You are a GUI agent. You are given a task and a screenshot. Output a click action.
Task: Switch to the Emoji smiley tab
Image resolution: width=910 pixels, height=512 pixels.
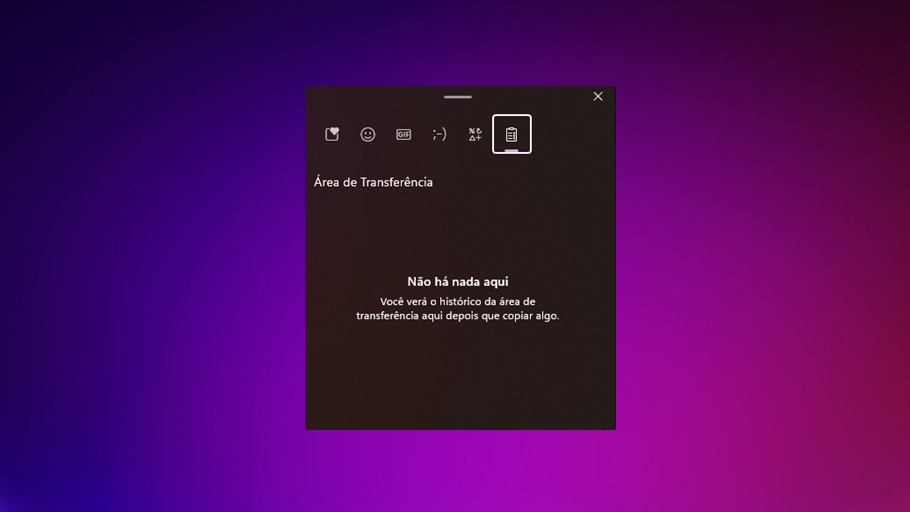(368, 134)
